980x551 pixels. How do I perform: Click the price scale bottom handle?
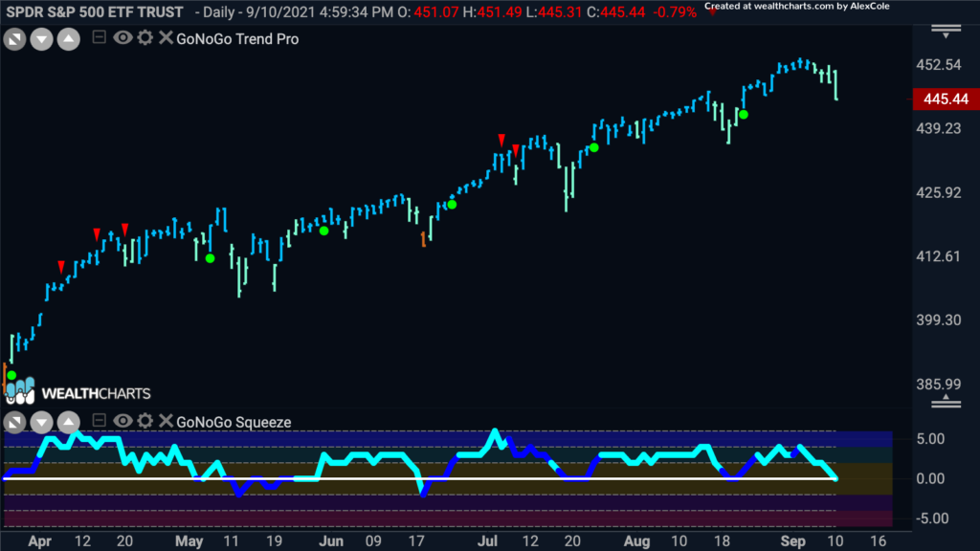pyautogui.click(x=946, y=402)
